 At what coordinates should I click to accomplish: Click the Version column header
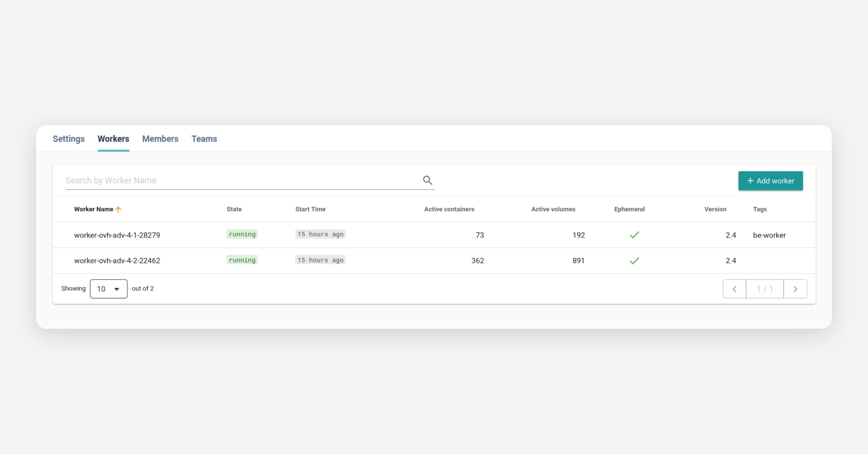715,209
